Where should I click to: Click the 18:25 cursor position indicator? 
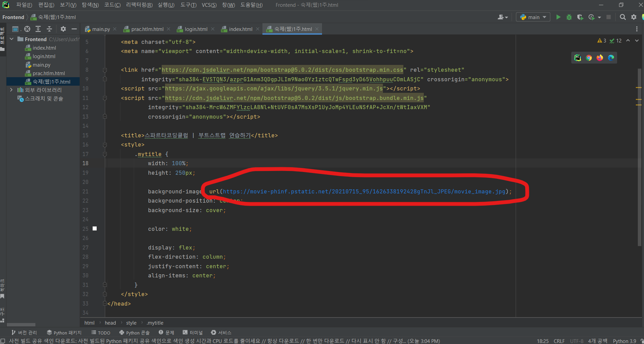[x=543, y=341]
